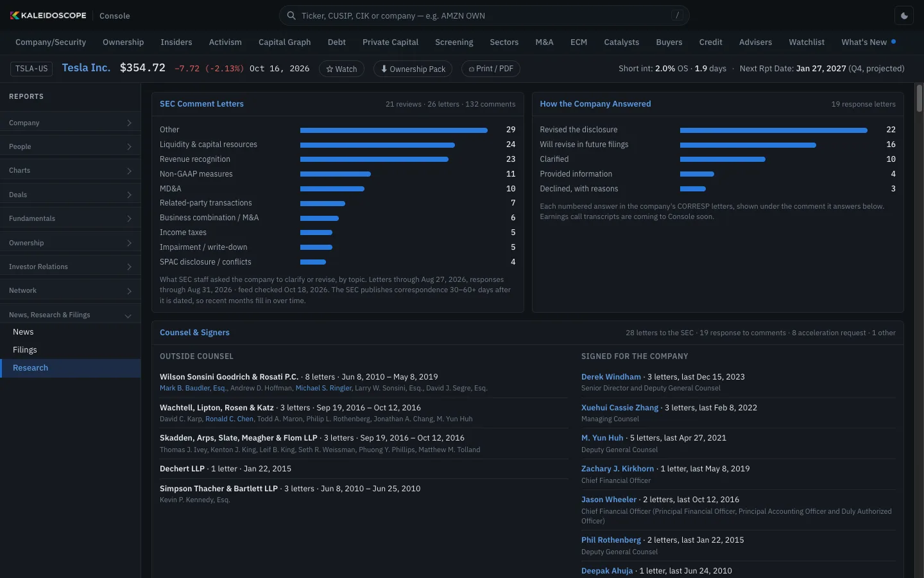Open Michael S. Ringler profile link
This screenshot has width=924, height=578.
click(x=323, y=388)
